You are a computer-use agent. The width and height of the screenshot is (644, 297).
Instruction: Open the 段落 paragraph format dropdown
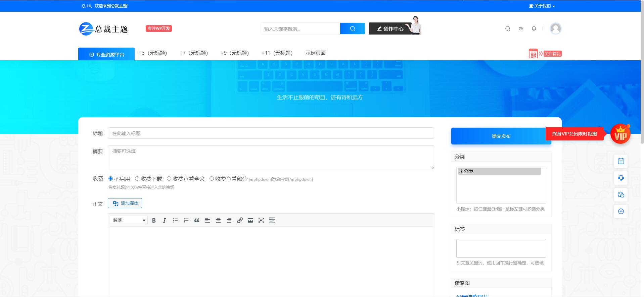[x=129, y=220]
